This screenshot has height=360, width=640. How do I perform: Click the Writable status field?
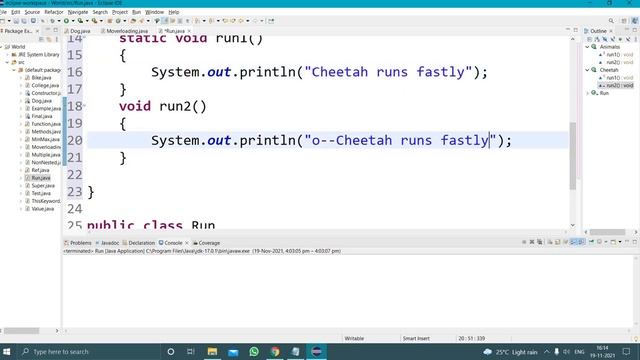click(354, 338)
